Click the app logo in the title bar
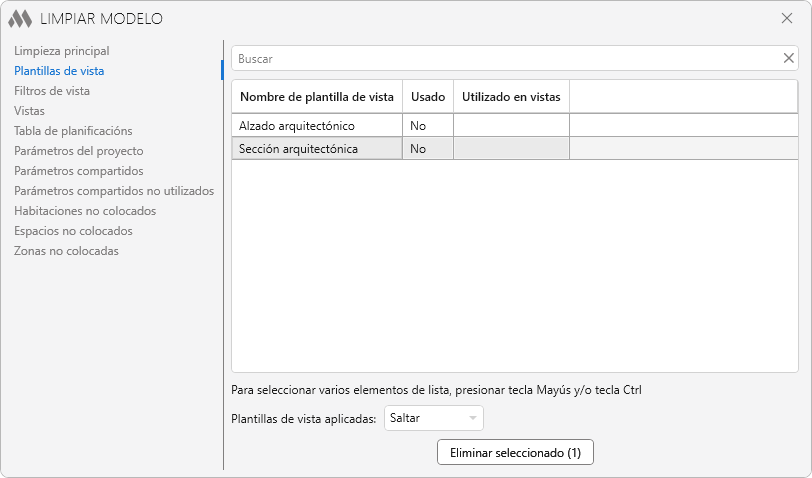This screenshot has width=812, height=478. [20, 19]
